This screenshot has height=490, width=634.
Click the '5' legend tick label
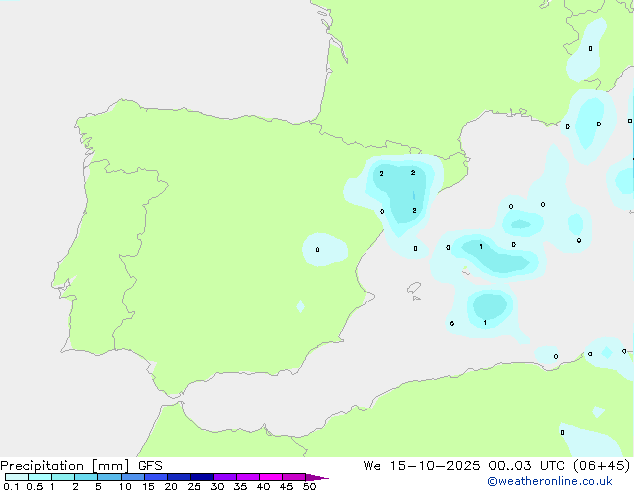98,486
